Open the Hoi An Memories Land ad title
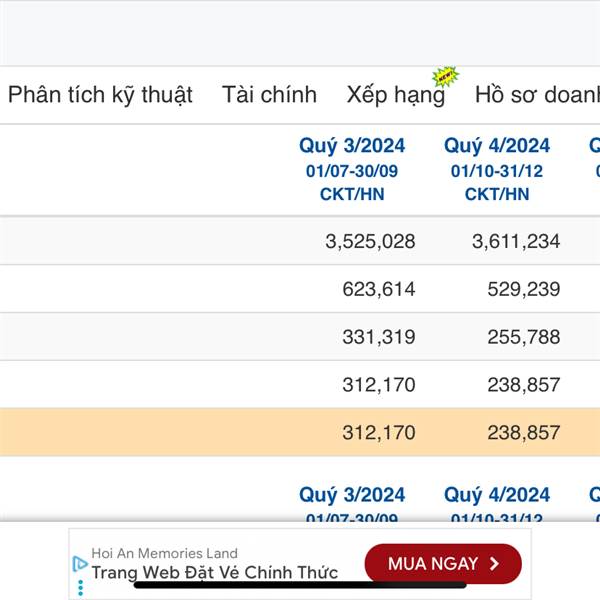This screenshot has width=600, height=600. (x=164, y=553)
